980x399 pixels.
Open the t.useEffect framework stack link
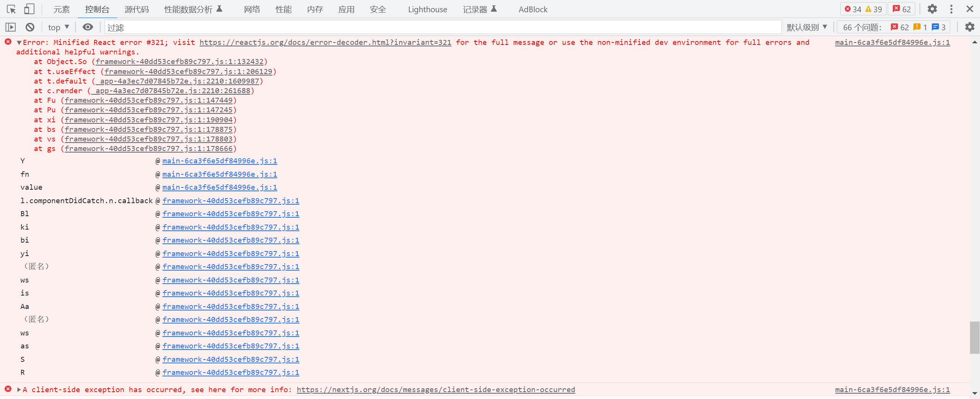pyautogui.click(x=188, y=72)
